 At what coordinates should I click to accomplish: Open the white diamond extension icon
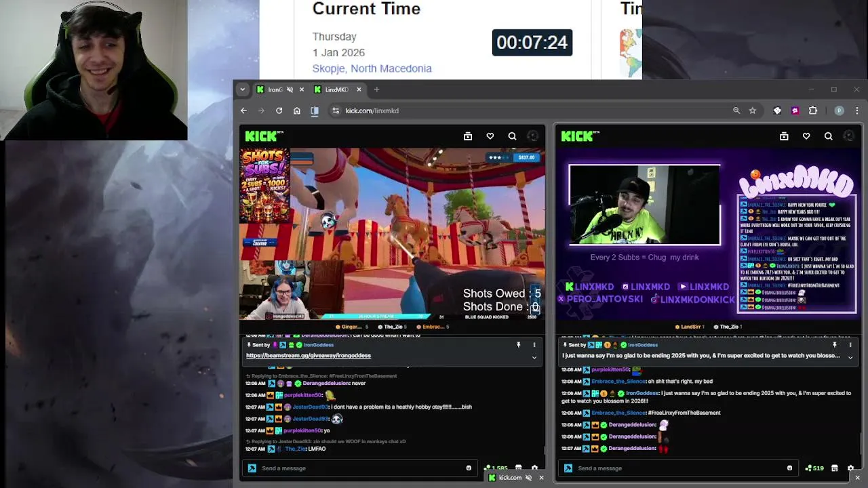coord(777,110)
